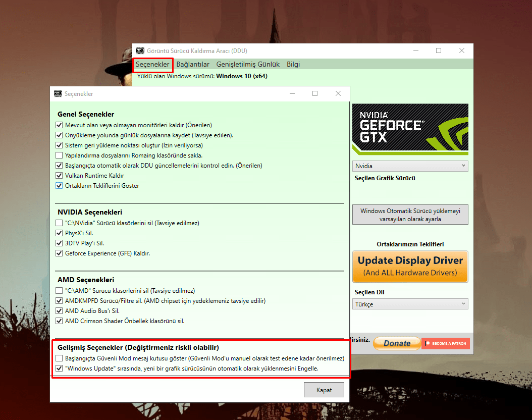The image size is (532, 420).
Task: Uncheck 'Vulkan Runtime Kaldır'
Action: click(x=59, y=175)
